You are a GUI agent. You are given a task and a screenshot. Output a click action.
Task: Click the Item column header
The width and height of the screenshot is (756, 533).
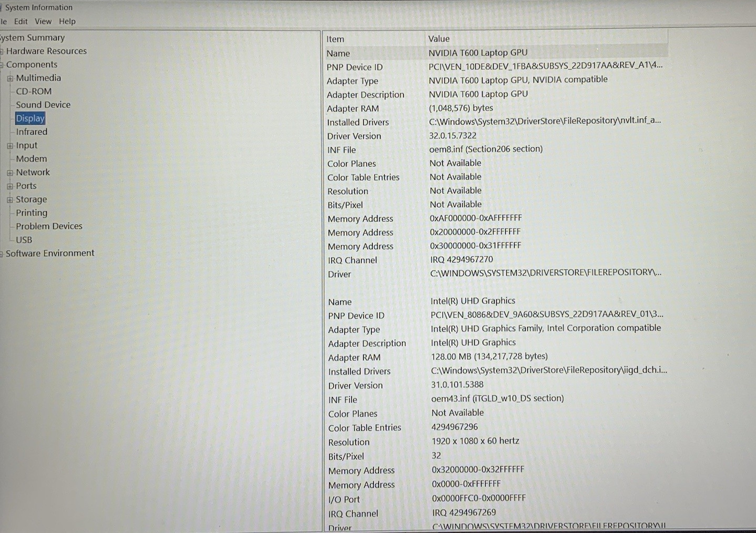click(x=335, y=39)
